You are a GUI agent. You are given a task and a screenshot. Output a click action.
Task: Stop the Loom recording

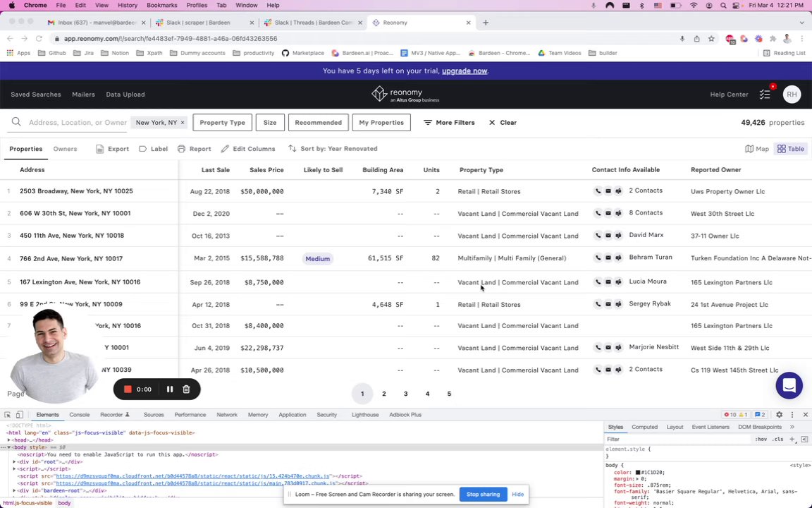click(x=128, y=389)
